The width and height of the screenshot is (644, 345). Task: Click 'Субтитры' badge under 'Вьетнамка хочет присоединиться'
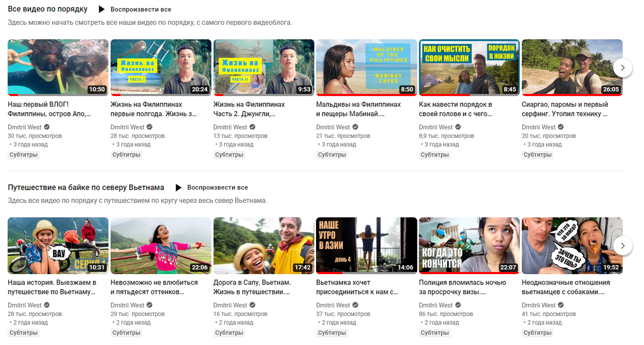click(332, 333)
